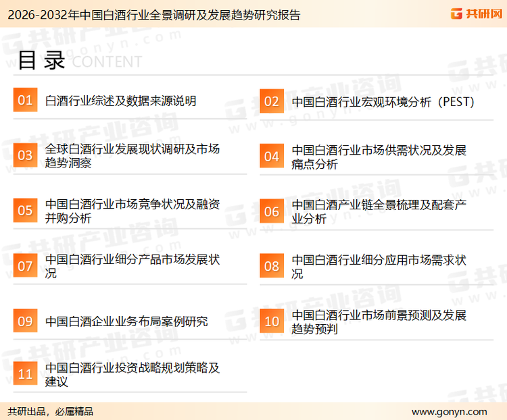Click the report title 2026-2032年中国白酒行业全景调研
This screenshot has width=507, height=420.
tap(154, 15)
